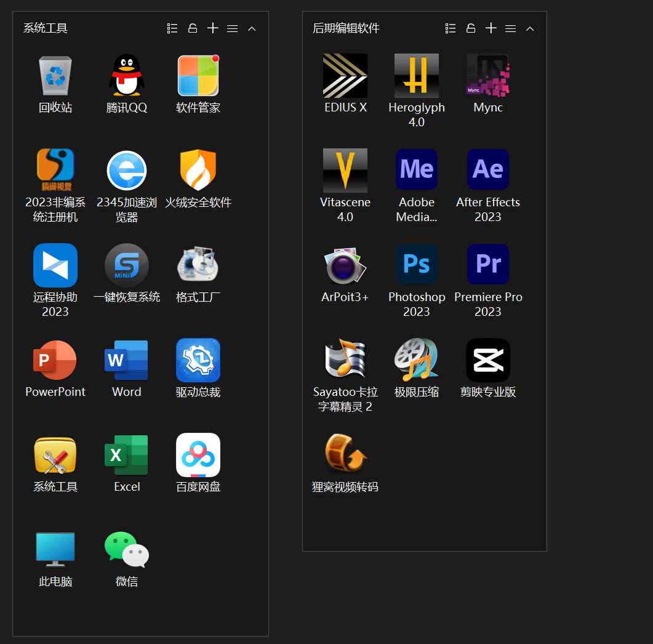Open 系统工具 yellow folder icon
The width and height of the screenshot is (653, 644).
55,456
